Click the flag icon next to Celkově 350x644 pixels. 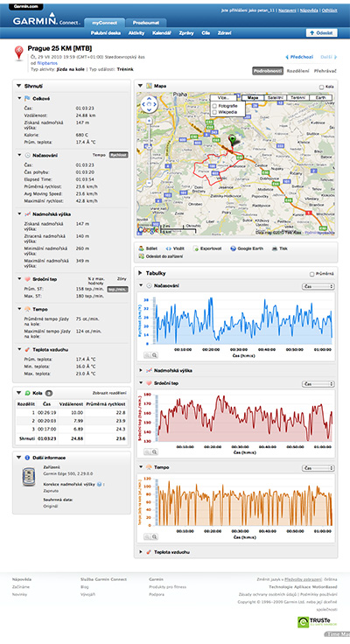pos(27,99)
